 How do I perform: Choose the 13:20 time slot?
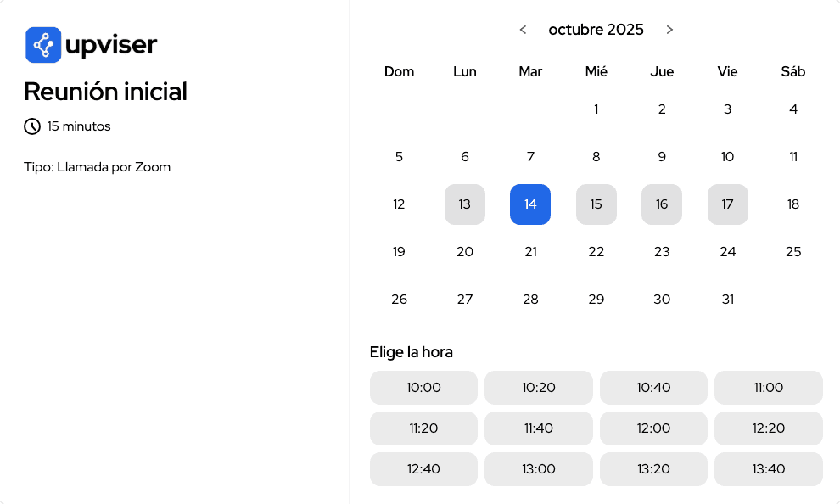(x=653, y=468)
